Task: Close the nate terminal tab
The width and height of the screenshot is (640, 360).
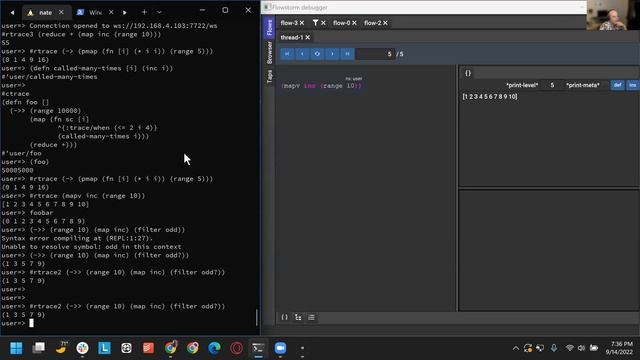Action: coord(61,12)
